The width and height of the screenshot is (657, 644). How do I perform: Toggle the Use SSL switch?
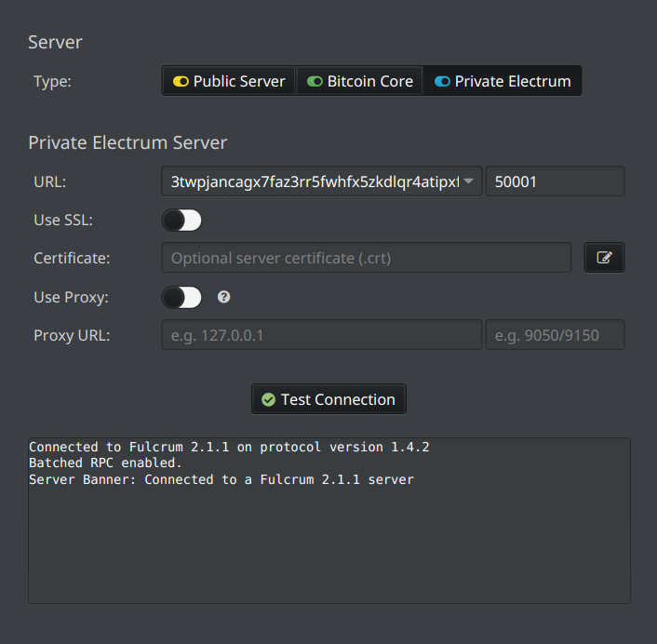click(x=181, y=220)
